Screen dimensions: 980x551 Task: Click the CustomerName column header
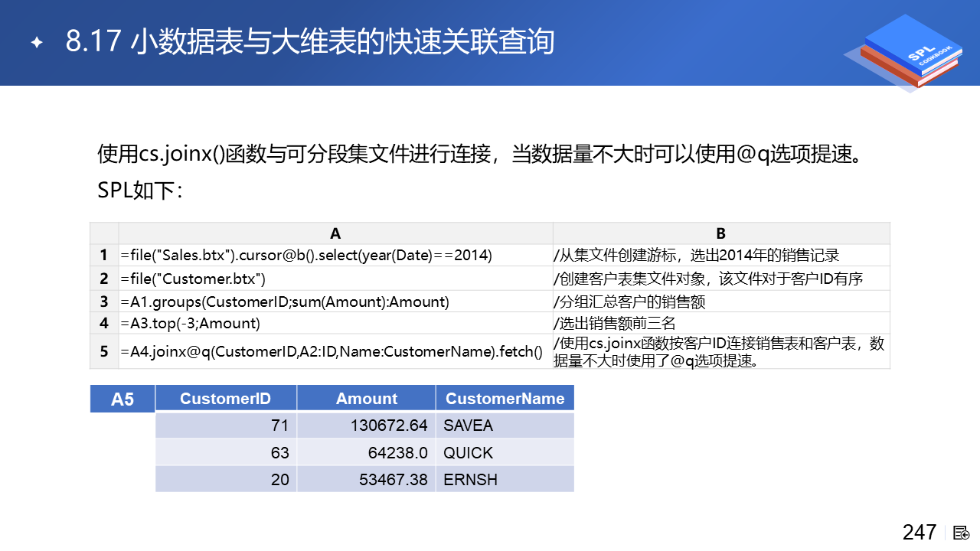[x=505, y=398]
